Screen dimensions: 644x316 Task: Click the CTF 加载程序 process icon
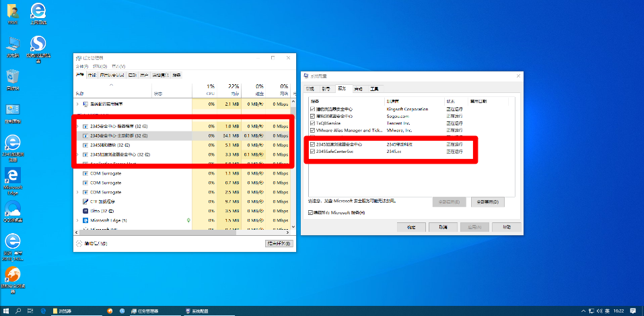point(85,201)
